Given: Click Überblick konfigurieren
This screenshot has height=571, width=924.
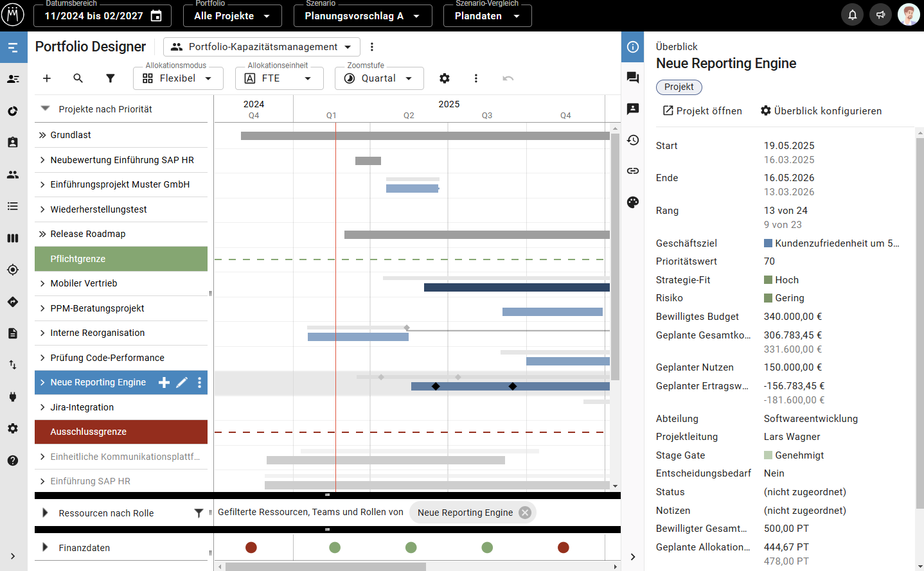Looking at the screenshot, I should tap(821, 111).
